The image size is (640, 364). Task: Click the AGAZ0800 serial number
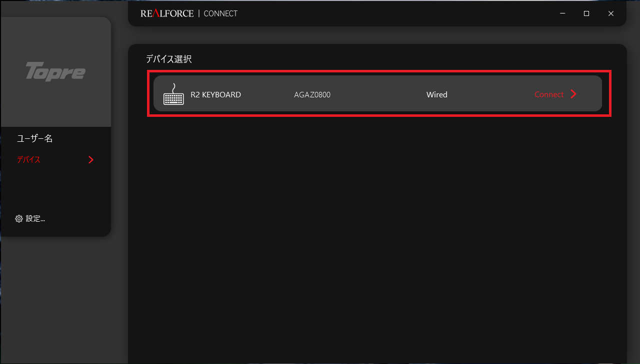[312, 94]
